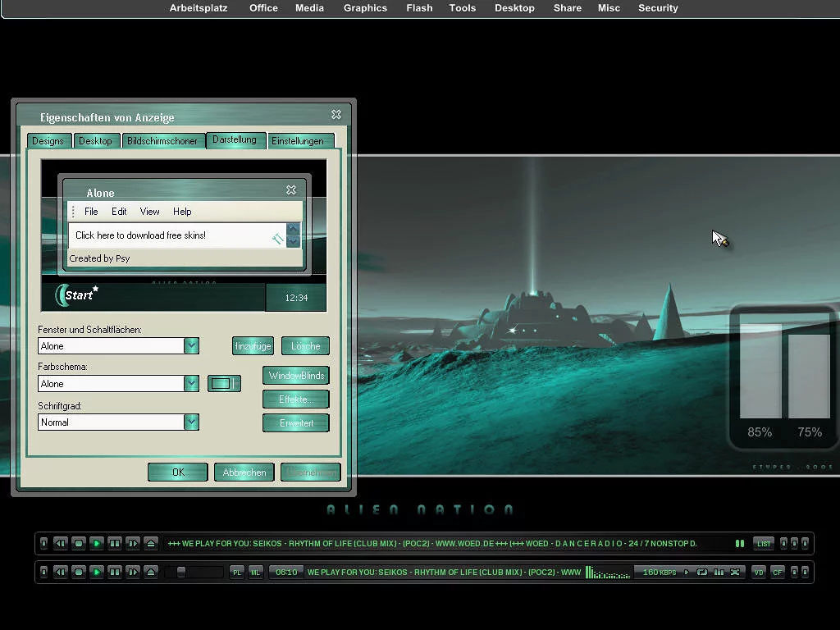Expand the Fenster und Schaltflächen dropdown
The height and width of the screenshot is (630, 840).
tap(191, 345)
